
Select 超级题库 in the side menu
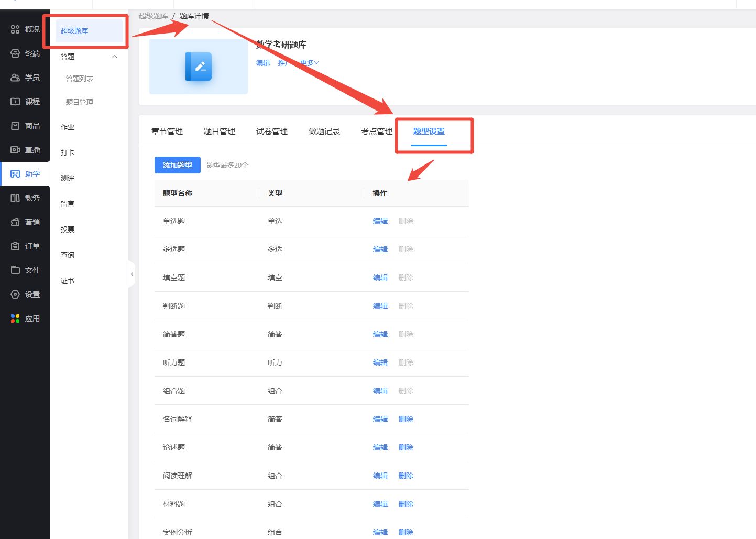(x=74, y=31)
